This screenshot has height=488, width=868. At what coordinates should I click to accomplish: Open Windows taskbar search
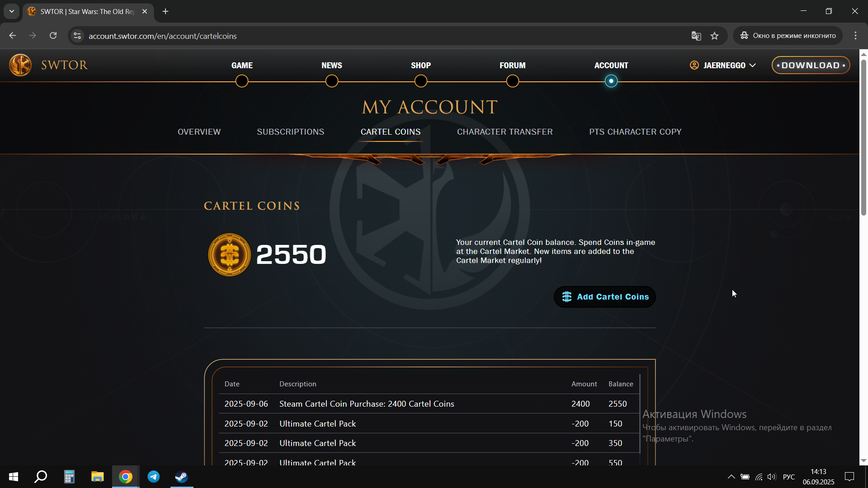pyautogui.click(x=41, y=477)
